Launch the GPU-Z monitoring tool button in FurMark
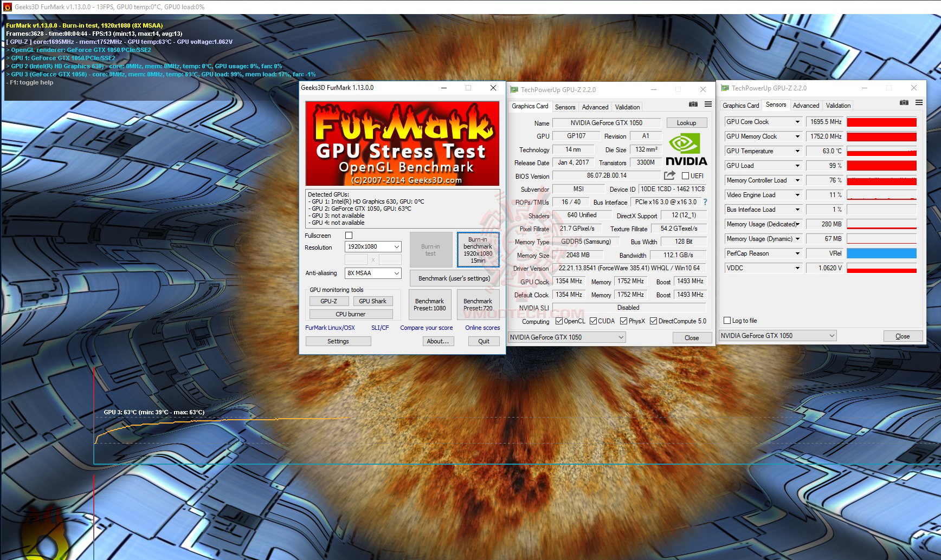The width and height of the screenshot is (941, 560). (x=328, y=301)
